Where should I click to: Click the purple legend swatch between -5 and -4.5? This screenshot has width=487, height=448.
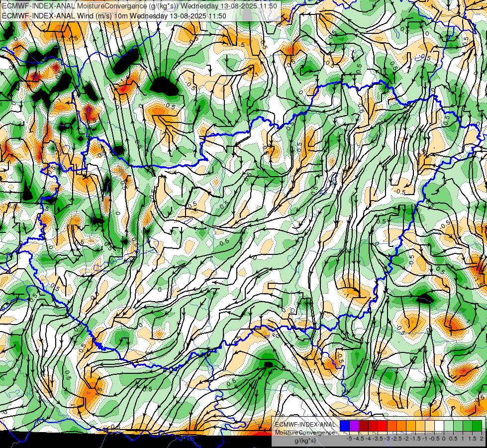354,426
